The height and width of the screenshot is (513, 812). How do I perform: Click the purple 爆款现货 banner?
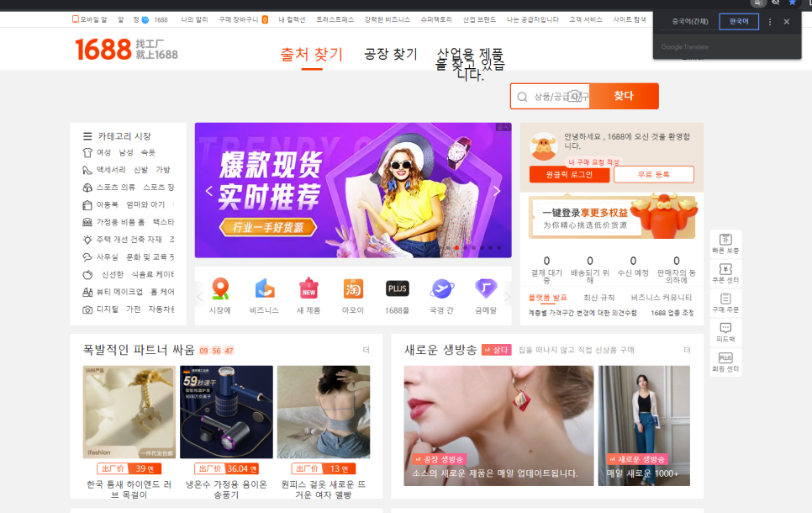[x=353, y=190]
